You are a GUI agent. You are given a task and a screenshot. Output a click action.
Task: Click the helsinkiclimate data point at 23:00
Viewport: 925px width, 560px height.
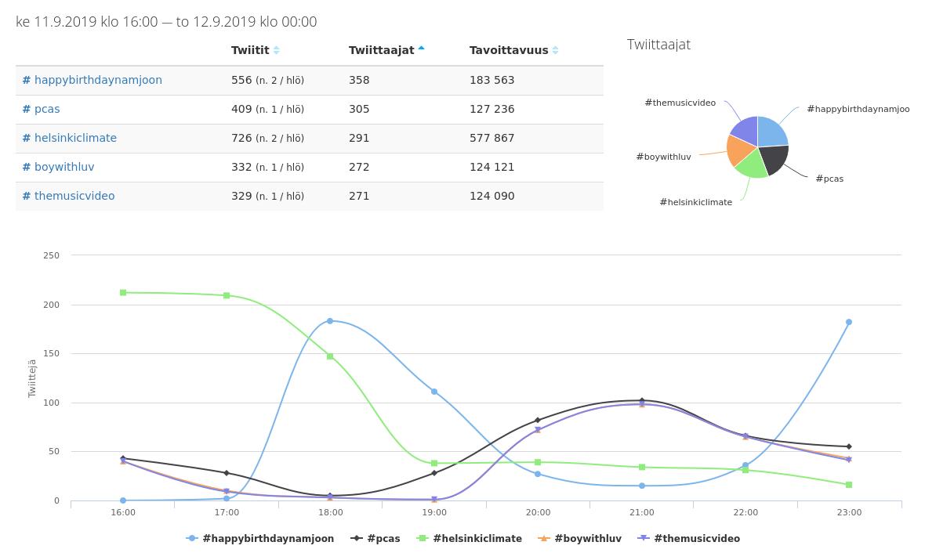849,485
